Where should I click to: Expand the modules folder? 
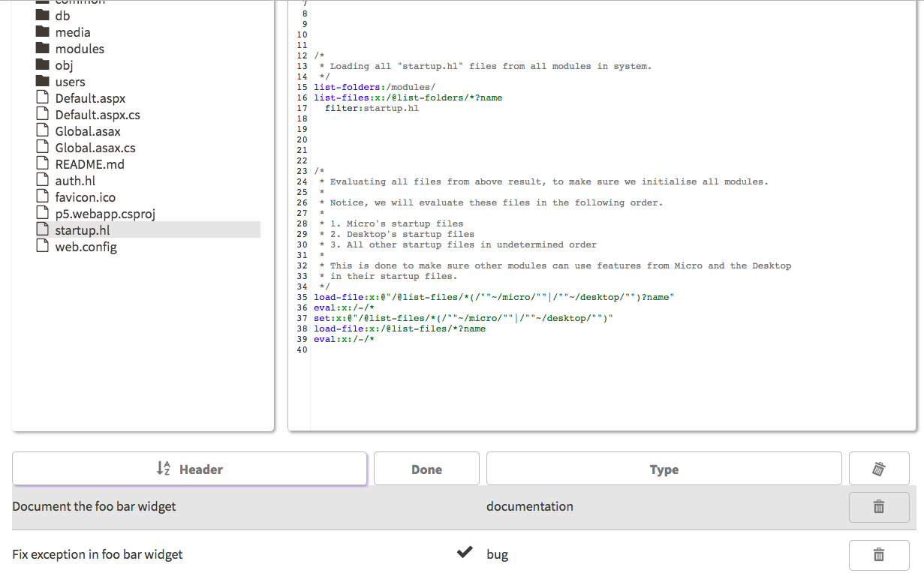(x=80, y=49)
